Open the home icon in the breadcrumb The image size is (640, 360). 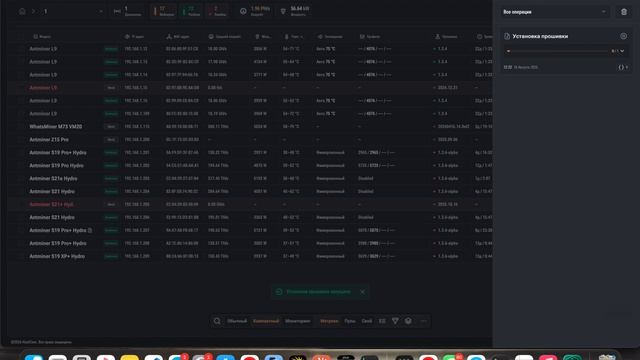coord(22,11)
